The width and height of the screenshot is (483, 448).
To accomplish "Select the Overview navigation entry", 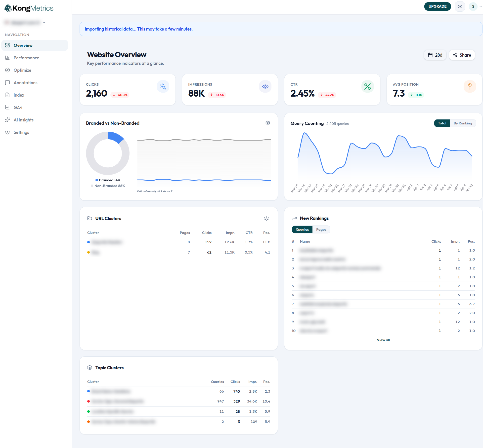I will [23, 45].
